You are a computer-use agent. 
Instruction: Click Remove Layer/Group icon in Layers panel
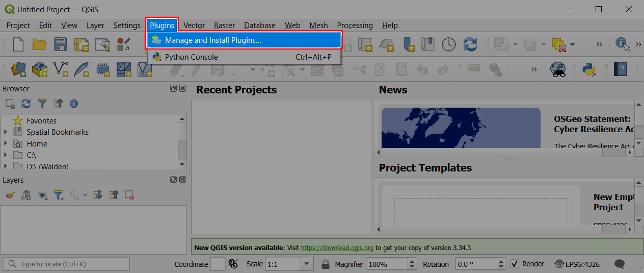pos(129,195)
